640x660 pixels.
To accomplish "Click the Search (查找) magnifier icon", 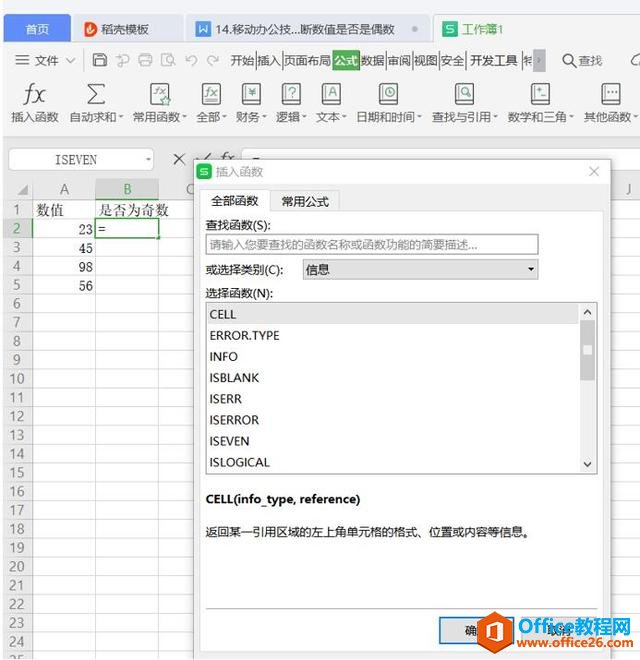I will pyautogui.click(x=569, y=61).
